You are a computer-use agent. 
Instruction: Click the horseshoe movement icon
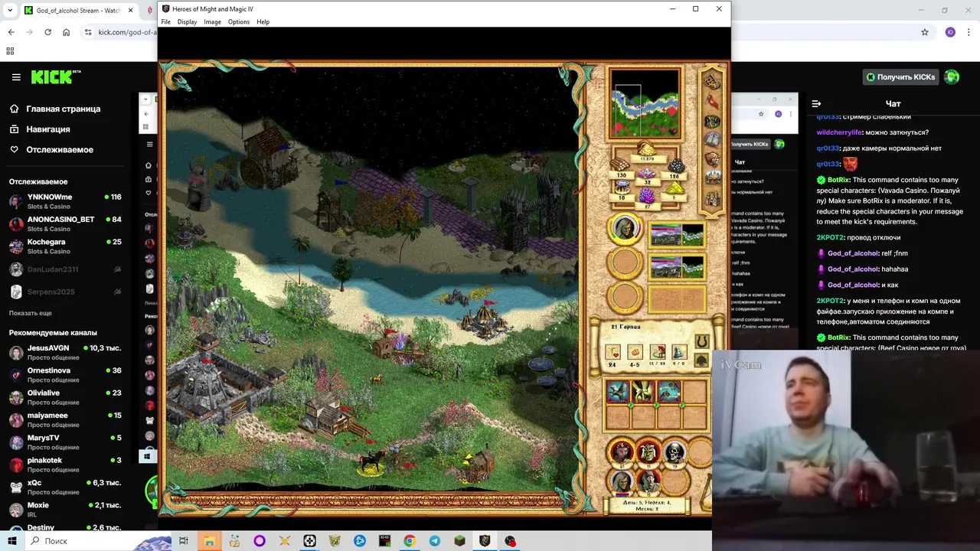(x=701, y=342)
